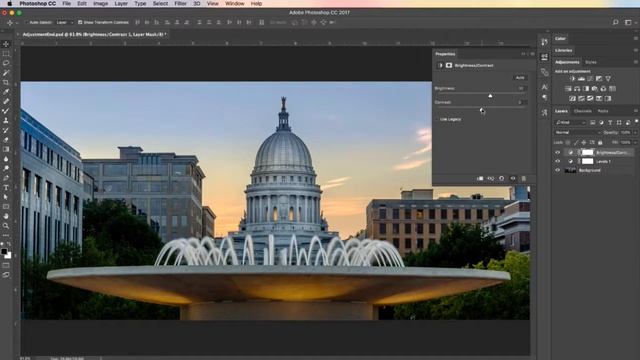Screen dimensions: 640x360
Task: Select the Path Selection tool
Action: point(6,197)
